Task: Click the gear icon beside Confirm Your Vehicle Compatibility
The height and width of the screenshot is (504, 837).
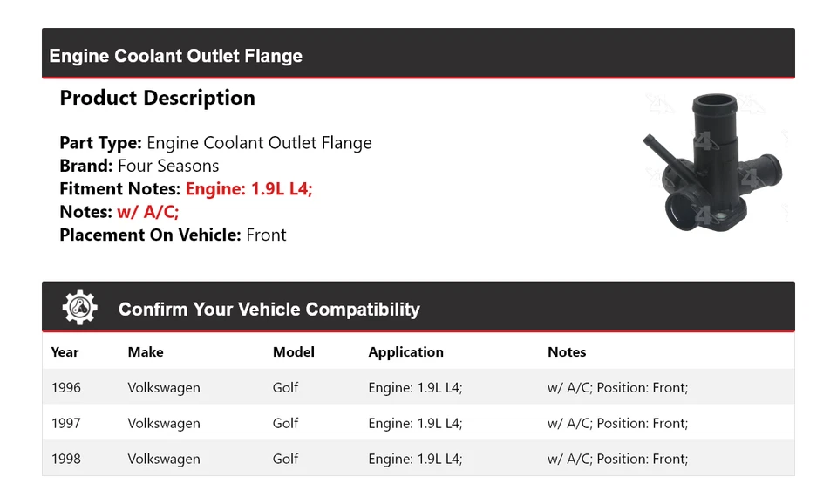Action: coord(80,309)
